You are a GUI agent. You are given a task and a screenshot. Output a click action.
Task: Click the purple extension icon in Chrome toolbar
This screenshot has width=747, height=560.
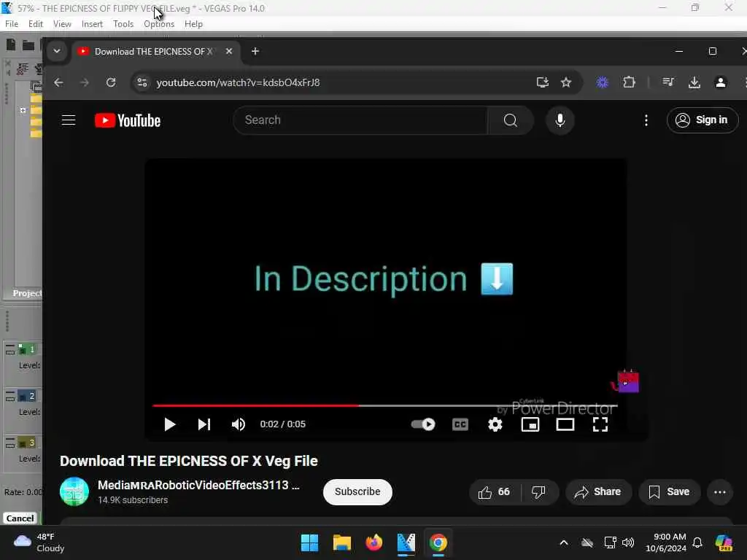[603, 82]
